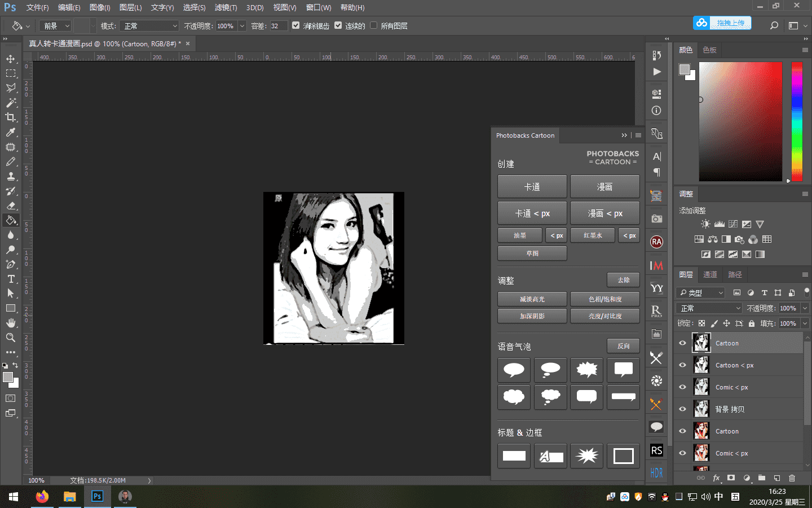The height and width of the screenshot is (508, 812).
Task: Open the Info panel dock icon
Action: click(x=656, y=111)
